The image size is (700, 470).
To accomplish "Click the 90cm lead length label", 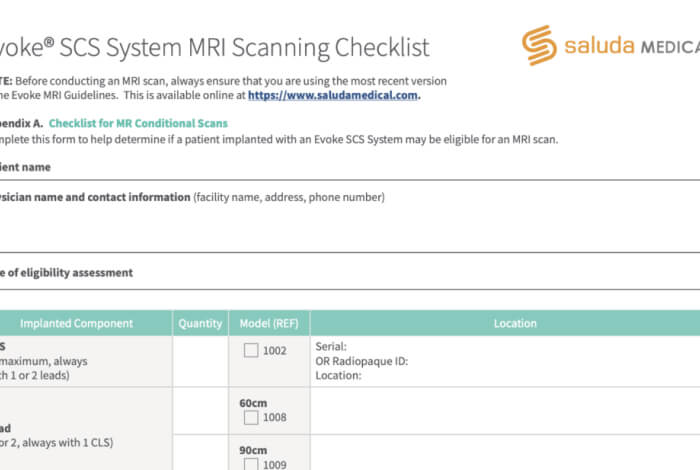I will pyautogui.click(x=254, y=450).
